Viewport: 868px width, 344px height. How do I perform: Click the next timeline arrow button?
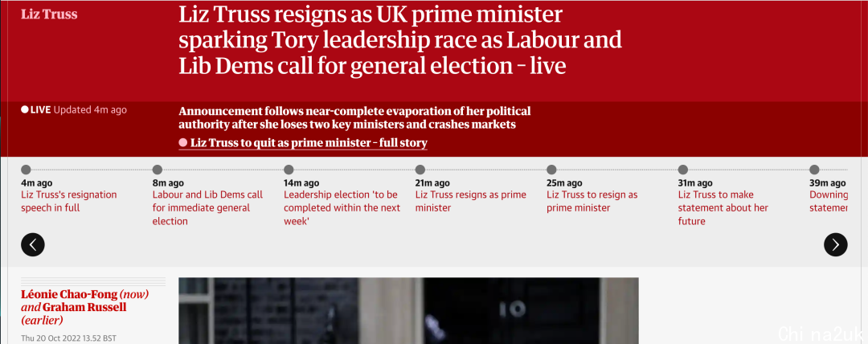835,244
